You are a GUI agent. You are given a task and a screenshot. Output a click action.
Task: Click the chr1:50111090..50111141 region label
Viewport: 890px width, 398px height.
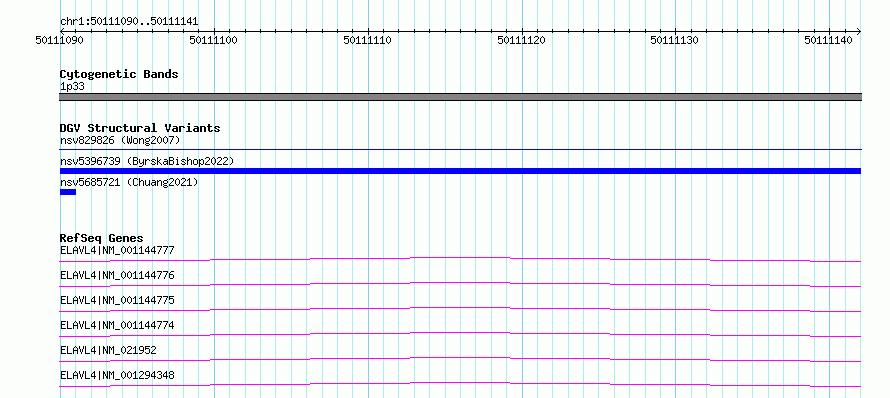[129, 22]
